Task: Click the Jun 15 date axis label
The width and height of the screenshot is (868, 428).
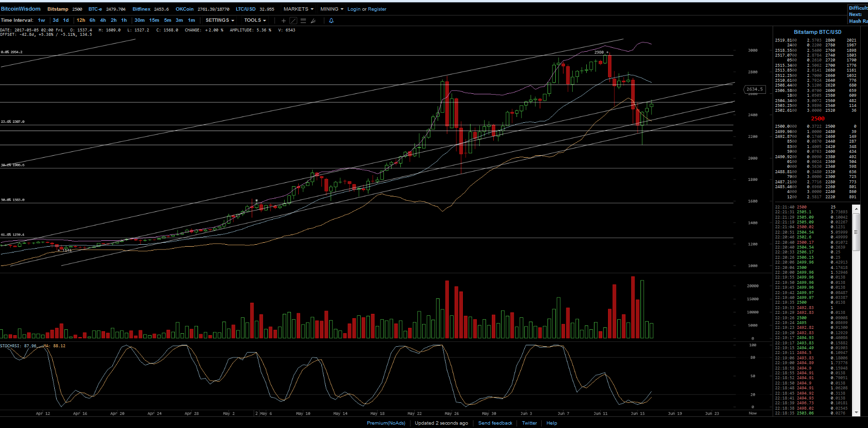Action: click(x=638, y=413)
